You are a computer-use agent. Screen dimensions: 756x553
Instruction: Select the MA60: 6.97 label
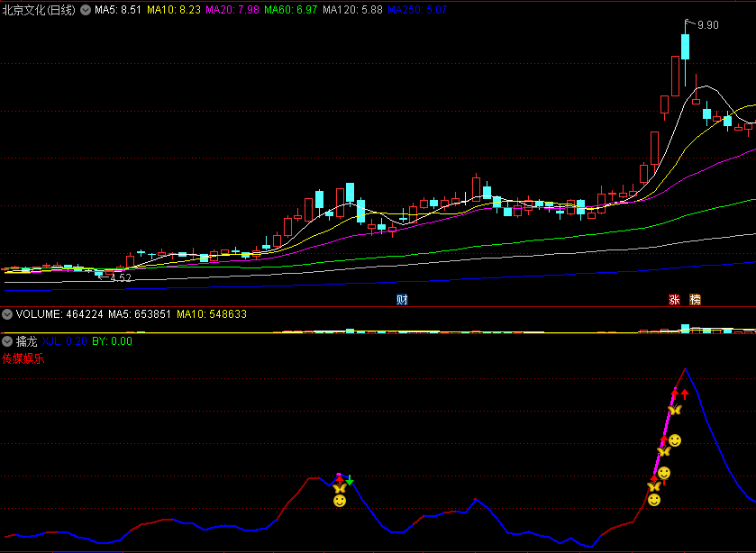(x=291, y=10)
